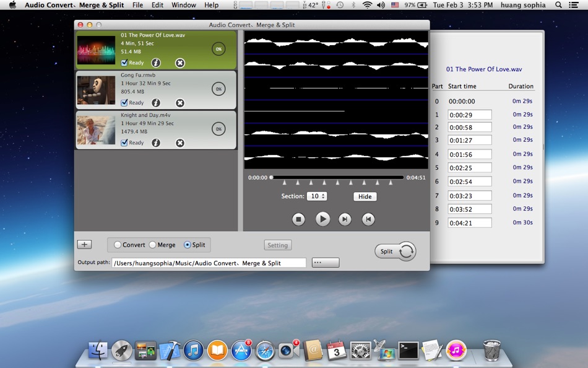Open the Edit menu

[157, 5]
